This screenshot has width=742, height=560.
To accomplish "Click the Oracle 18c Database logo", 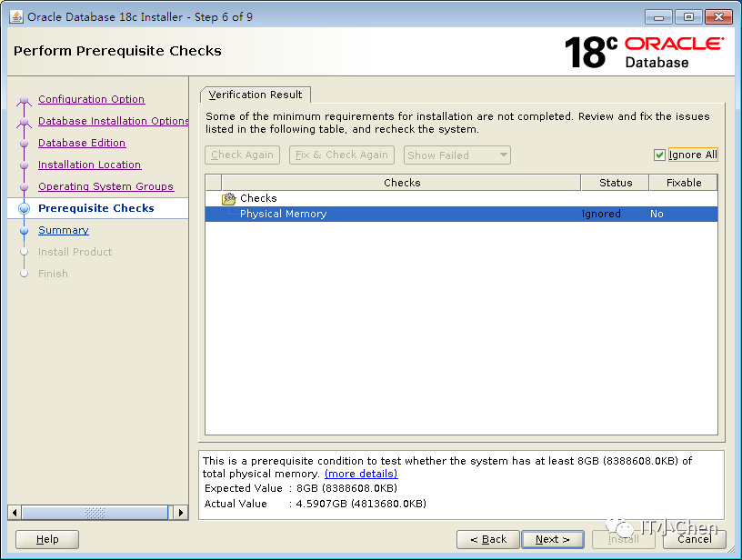I will click(x=644, y=52).
